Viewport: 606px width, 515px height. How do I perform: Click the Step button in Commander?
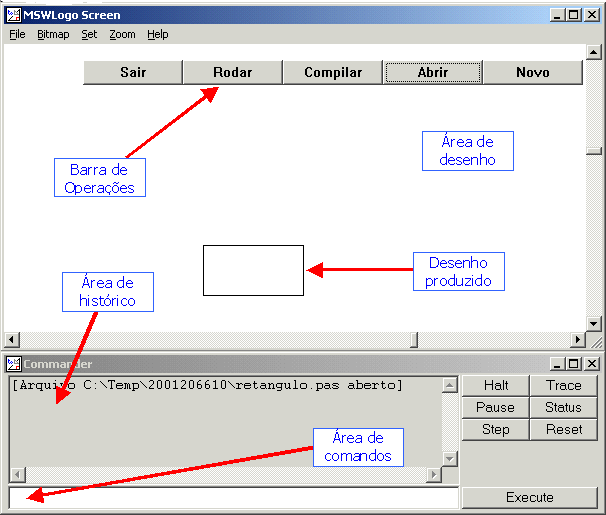pos(496,430)
